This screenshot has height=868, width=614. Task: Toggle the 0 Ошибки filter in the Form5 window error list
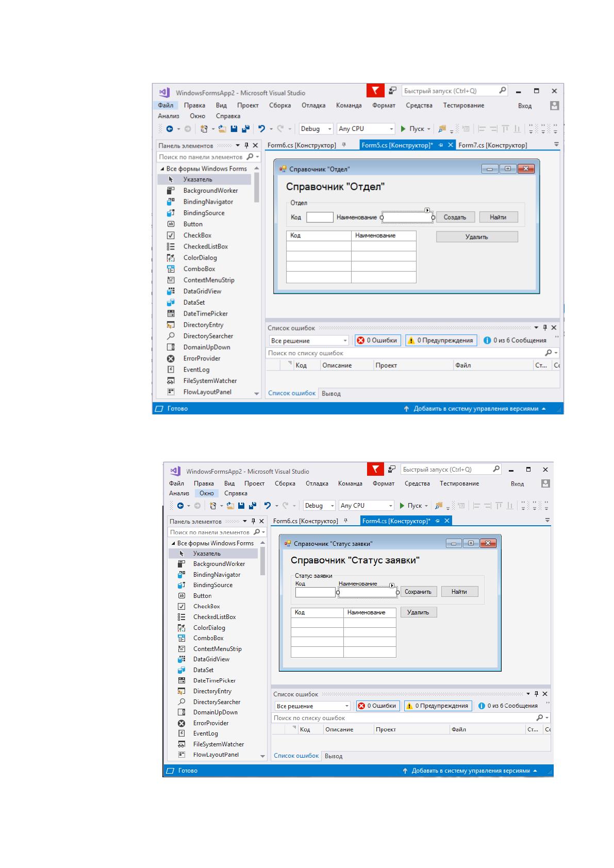(x=377, y=340)
